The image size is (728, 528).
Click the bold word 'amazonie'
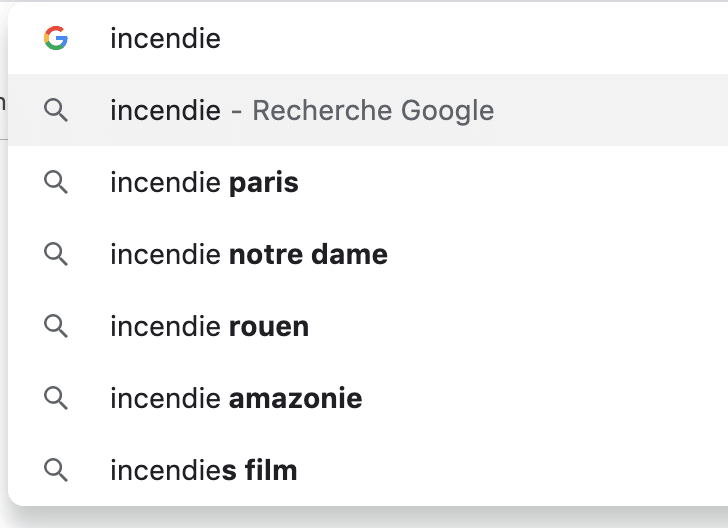point(295,399)
